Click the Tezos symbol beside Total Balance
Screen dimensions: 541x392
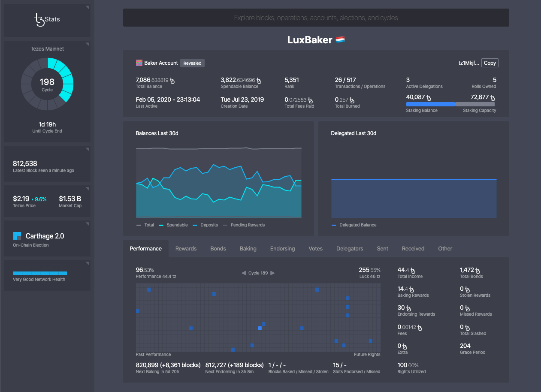(x=173, y=80)
